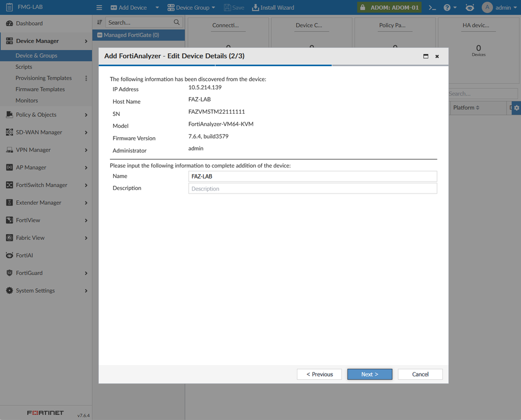Image resolution: width=521 pixels, height=420 pixels.
Task: Expand FortiSwitch Manager chevron
Action: 86,185
